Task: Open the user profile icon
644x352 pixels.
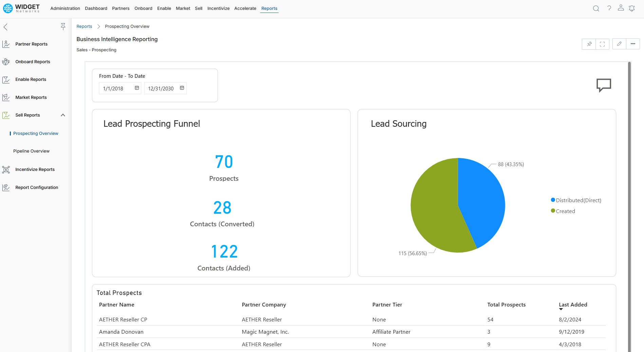Action: point(621,8)
